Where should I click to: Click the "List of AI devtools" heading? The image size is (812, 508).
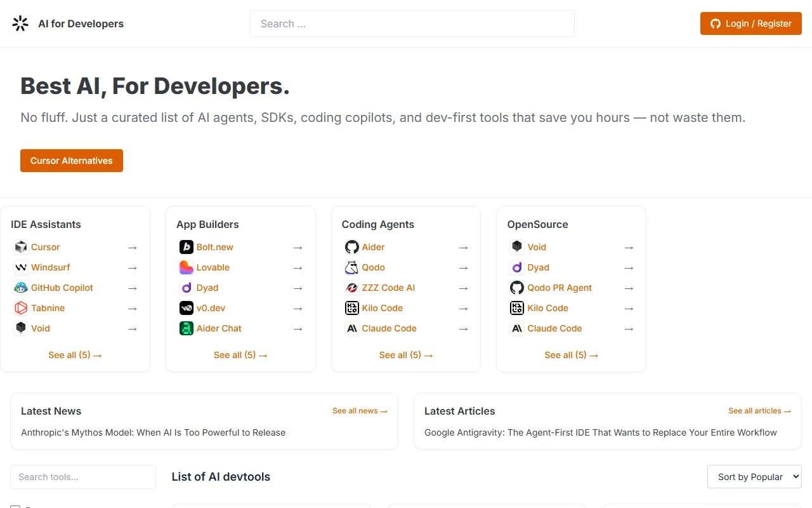coord(221,477)
